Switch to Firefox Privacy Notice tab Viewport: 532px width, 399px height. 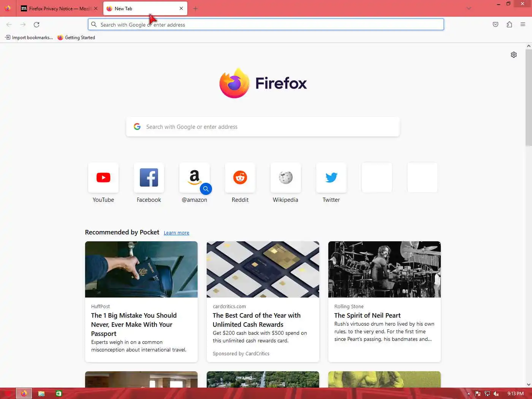(x=56, y=8)
